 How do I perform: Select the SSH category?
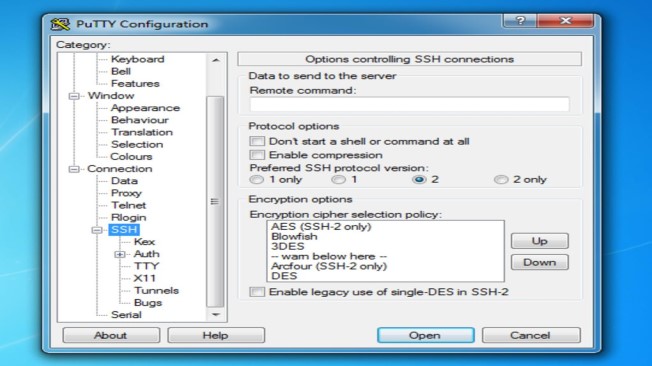click(x=124, y=230)
